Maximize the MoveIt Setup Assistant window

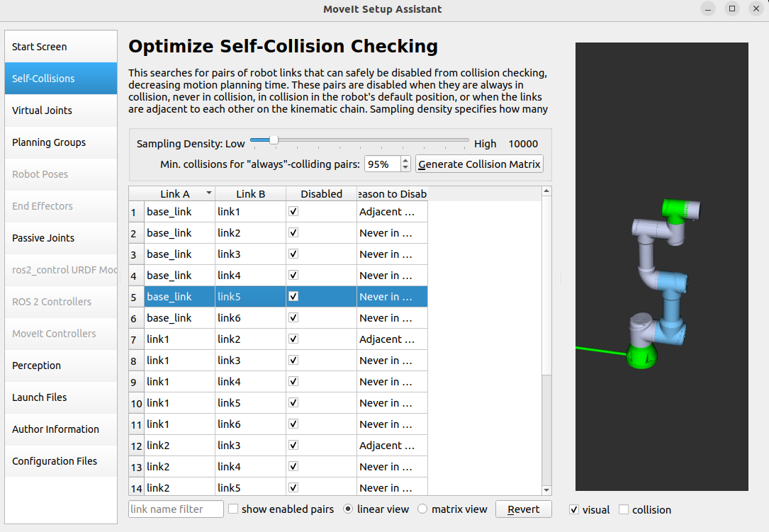pos(731,9)
